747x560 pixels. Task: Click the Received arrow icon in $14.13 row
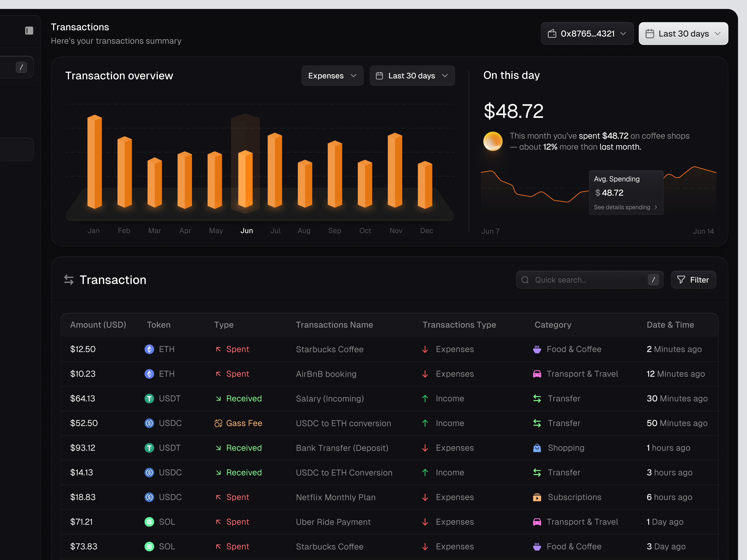218,472
